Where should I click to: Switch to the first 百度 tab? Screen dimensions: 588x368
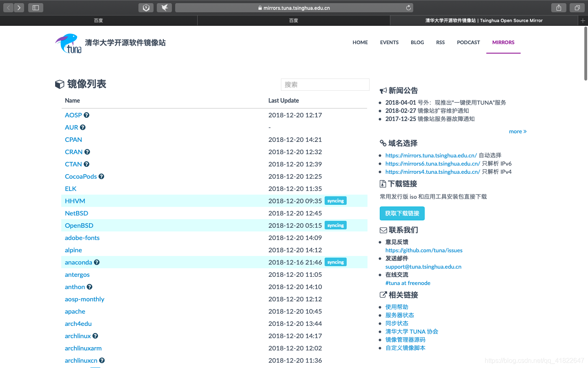tap(98, 20)
